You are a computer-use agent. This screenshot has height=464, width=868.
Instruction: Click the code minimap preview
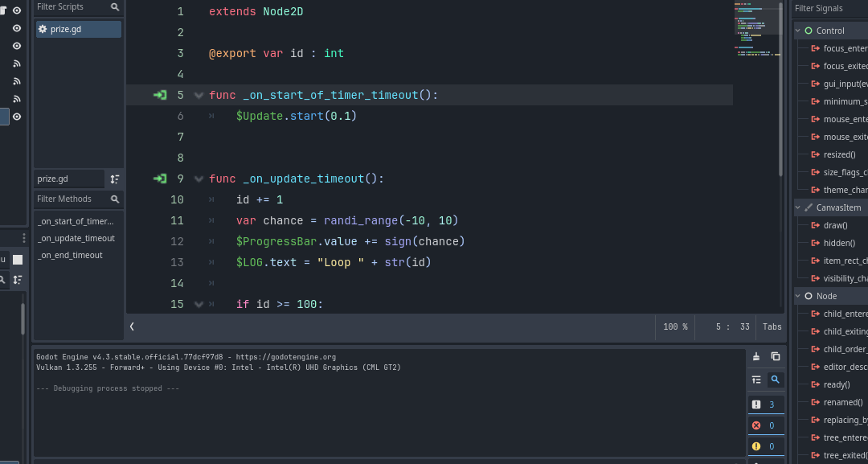[x=756, y=31]
